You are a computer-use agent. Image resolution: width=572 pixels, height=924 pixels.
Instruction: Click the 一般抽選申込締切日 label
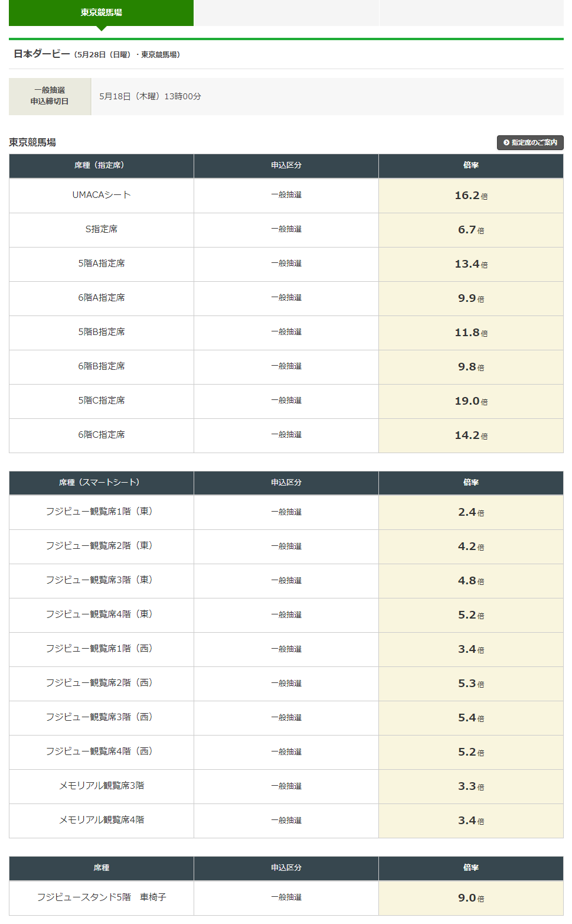click(50, 96)
